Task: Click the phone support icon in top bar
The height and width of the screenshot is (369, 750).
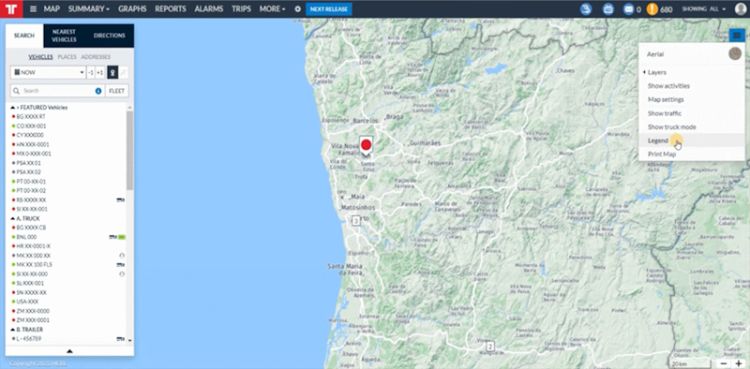Action: pos(586,9)
